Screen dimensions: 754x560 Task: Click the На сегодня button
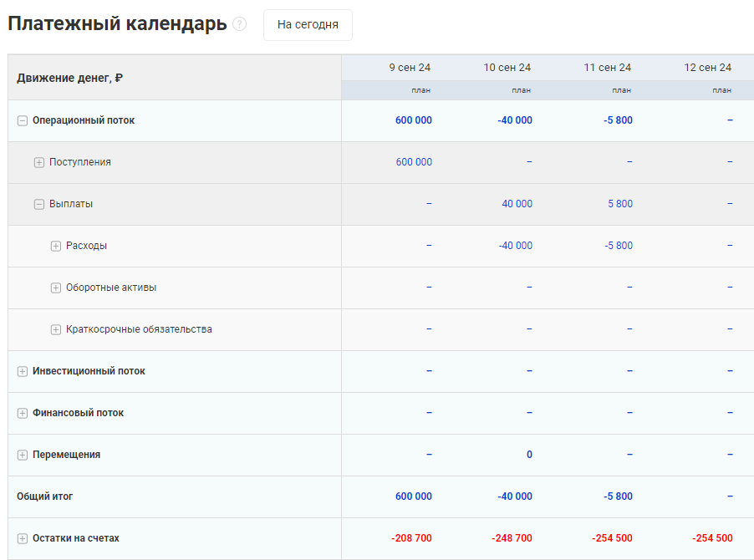tap(308, 25)
